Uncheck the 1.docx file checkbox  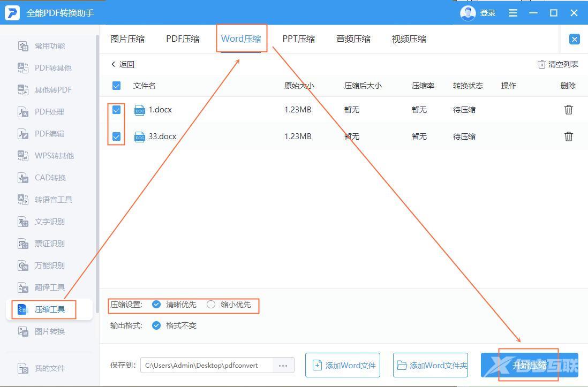(x=116, y=110)
